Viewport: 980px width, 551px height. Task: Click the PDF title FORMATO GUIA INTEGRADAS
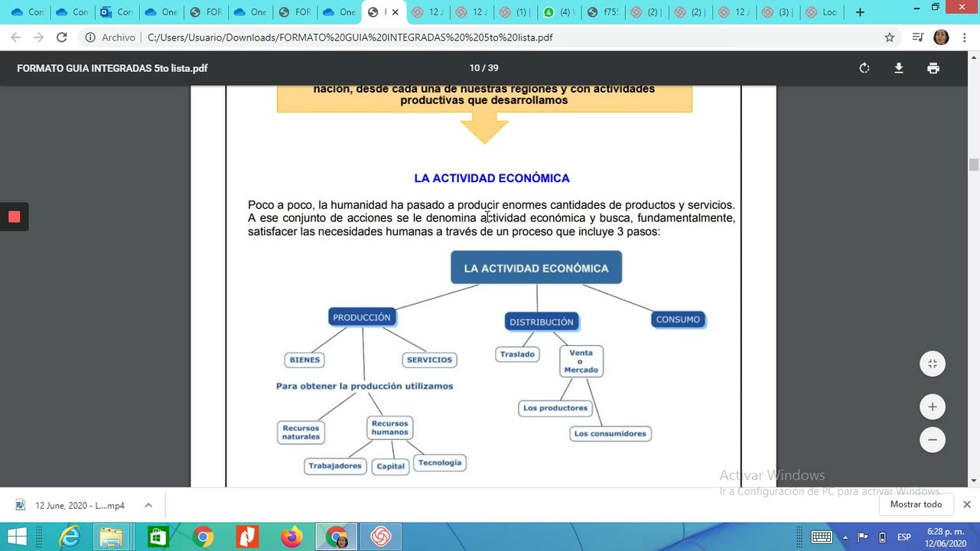[x=112, y=68]
